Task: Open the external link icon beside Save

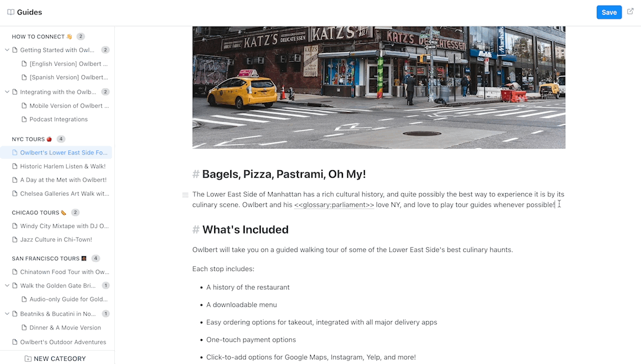Action: click(x=630, y=11)
